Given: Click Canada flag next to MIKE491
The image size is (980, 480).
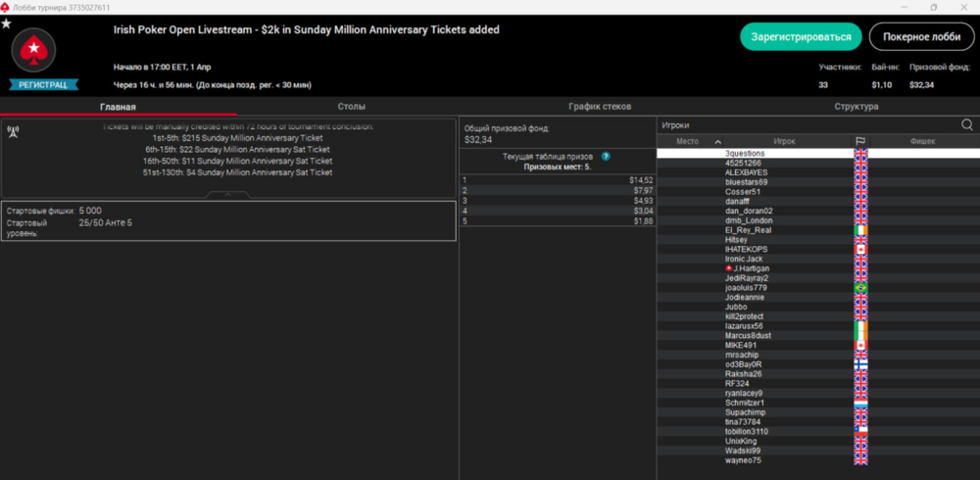Looking at the screenshot, I should (x=860, y=345).
